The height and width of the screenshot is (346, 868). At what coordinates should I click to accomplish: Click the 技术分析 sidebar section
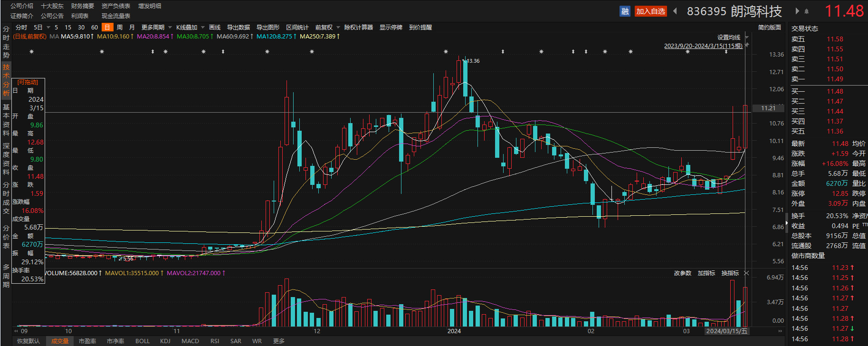click(x=6, y=80)
